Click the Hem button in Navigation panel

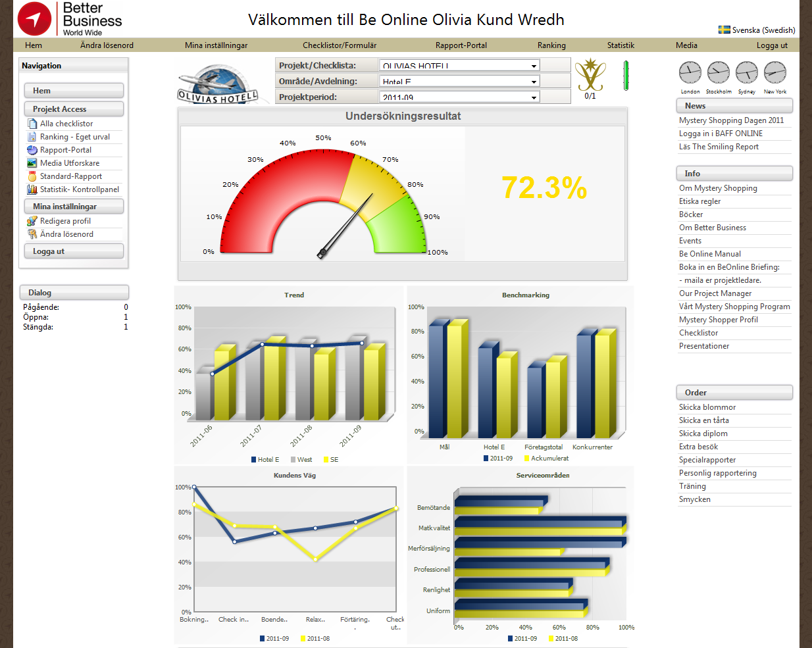[x=74, y=91]
